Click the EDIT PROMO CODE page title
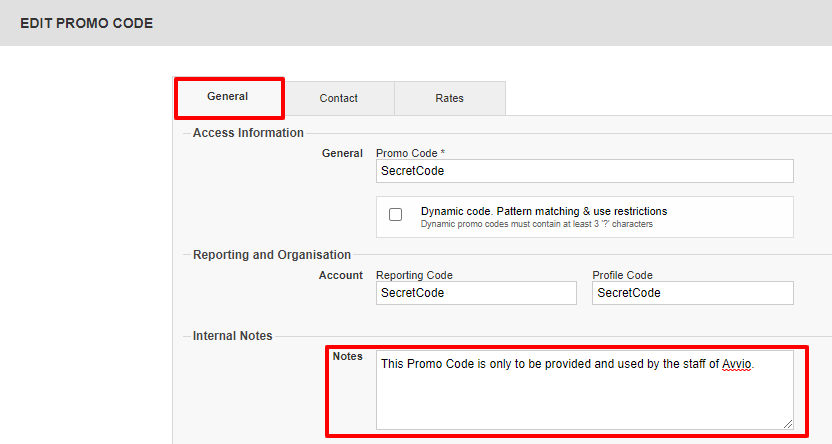This screenshot has height=444, width=832. coord(86,23)
